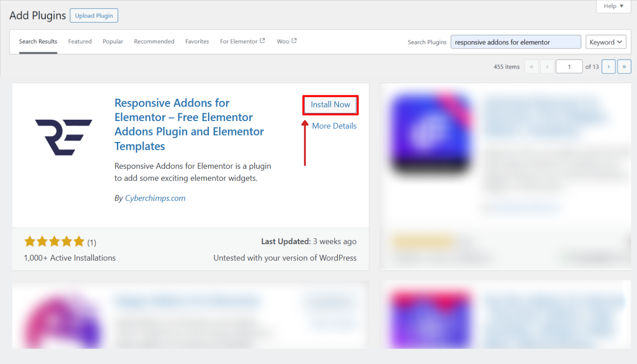Viewport: 637px width, 364px height.
Task: Click the Search Results tab
Action: pyautogui.click(x=38, y=41)
